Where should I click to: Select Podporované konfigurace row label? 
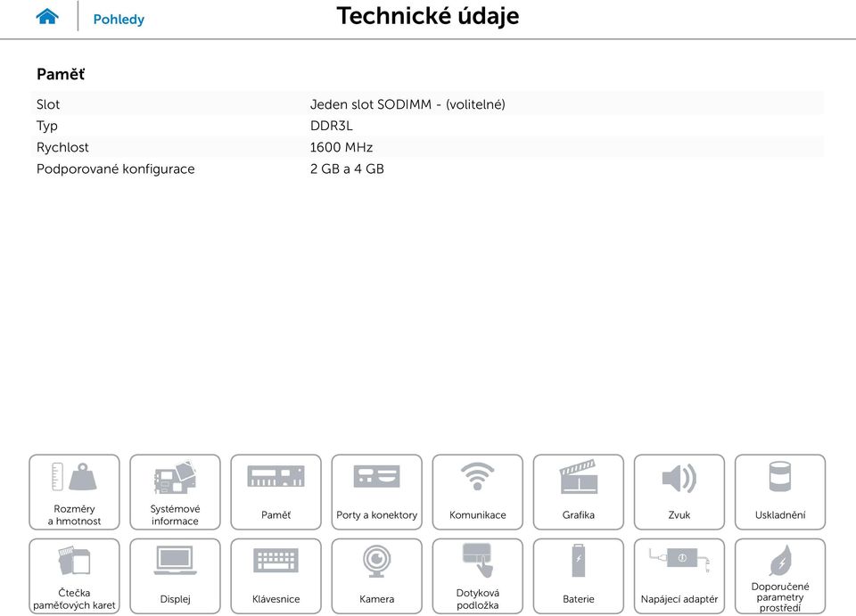[x=115, y=169]
